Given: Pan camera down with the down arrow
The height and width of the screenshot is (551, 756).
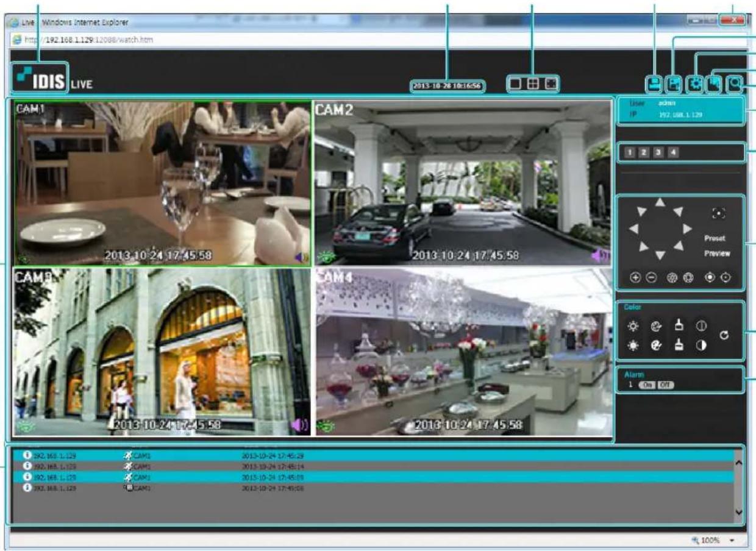Looking at the screenshot, I should tap(660, 255).
